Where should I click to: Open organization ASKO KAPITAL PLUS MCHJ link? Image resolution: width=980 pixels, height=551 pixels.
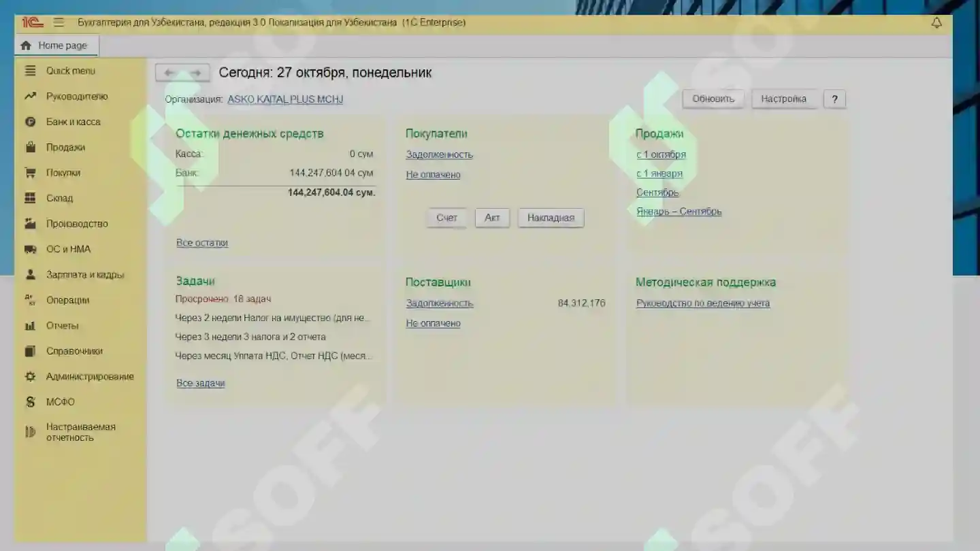[285, 99]
